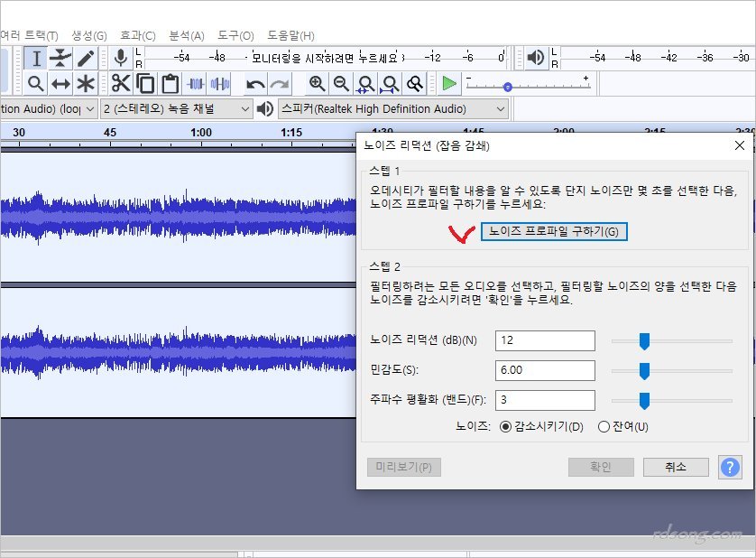Expand the recording device (loopback) dropdown

47,109
